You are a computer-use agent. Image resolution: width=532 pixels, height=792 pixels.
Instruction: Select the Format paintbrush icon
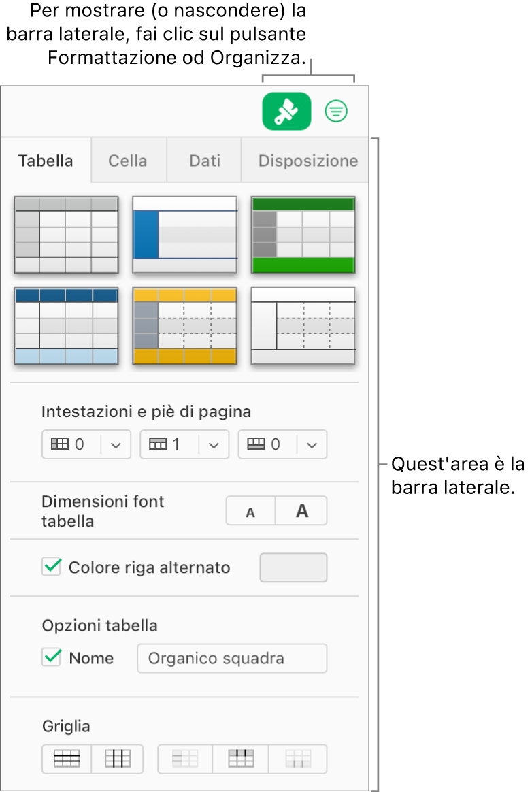pyautogui.click(x=286, y=111)
